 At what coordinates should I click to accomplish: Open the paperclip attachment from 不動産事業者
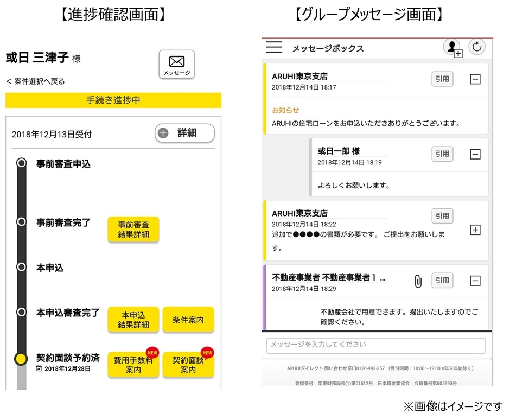click(417, 281)
